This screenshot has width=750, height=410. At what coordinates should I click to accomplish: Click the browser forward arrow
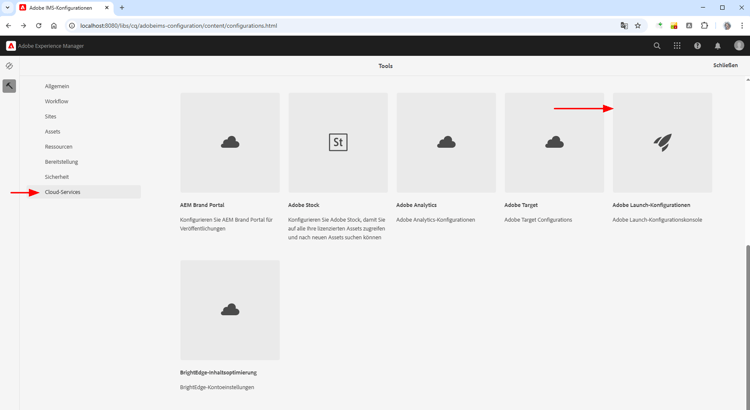coord(23,26)
